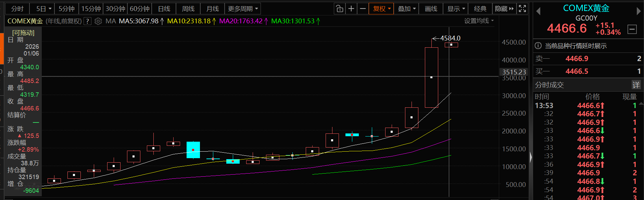Click the question mark help icon
Viewport: 644px width, 200px height.
88,21
